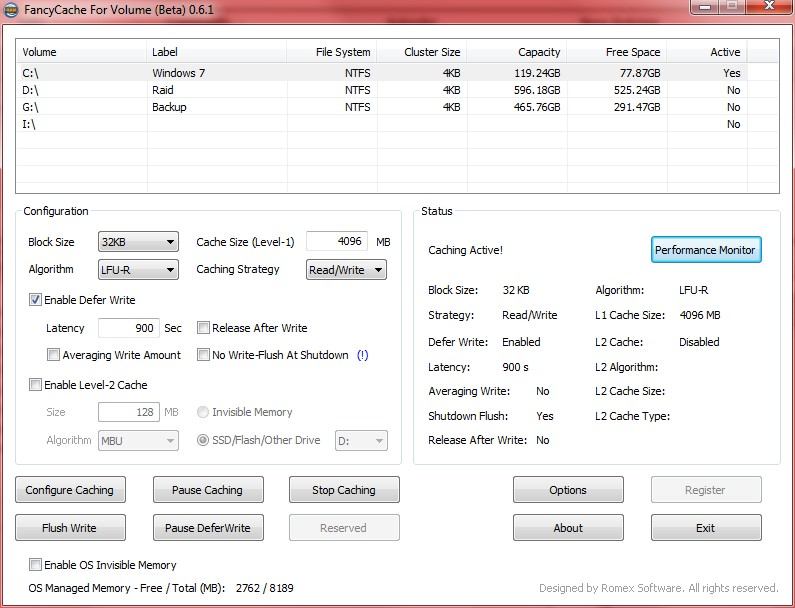
Task: Click the Register button
Action: coord(706,490)
